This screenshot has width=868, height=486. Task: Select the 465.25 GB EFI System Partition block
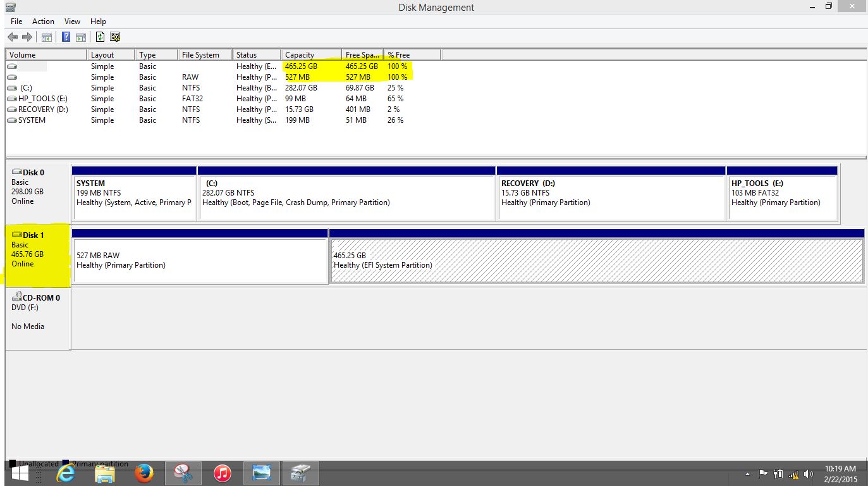[596, 256]
